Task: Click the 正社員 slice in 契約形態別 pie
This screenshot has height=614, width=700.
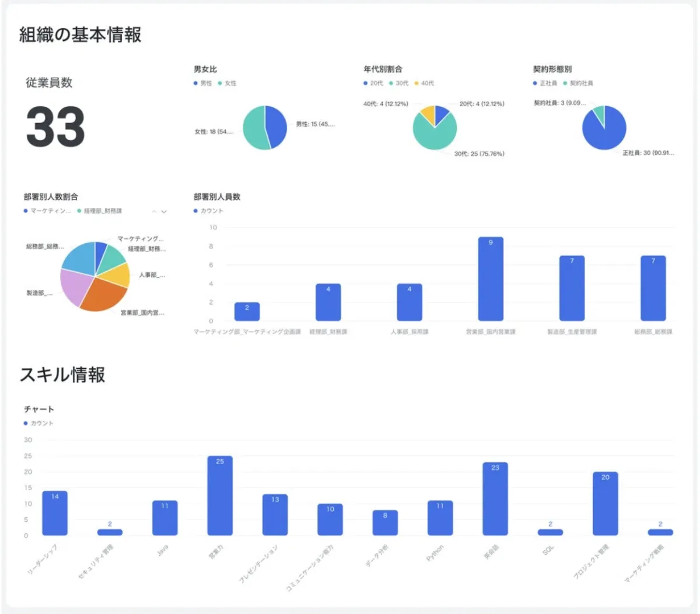Action: 604,131
